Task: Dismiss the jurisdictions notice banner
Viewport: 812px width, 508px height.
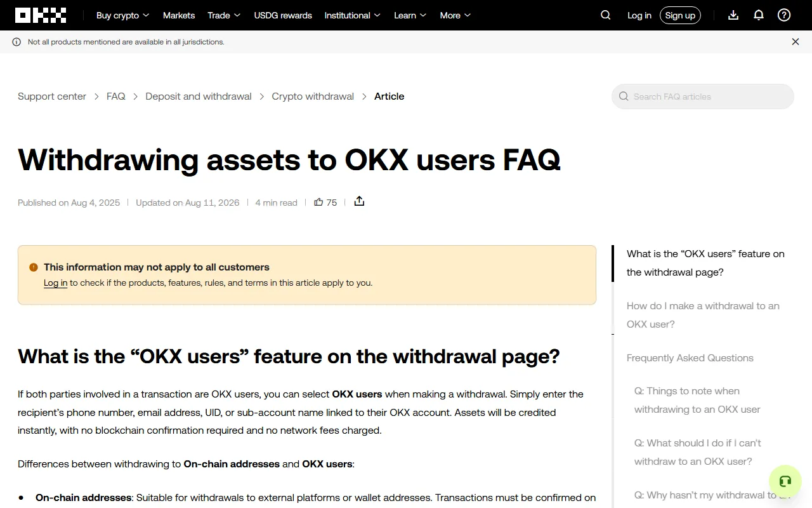Action: [x=796, y=42]
